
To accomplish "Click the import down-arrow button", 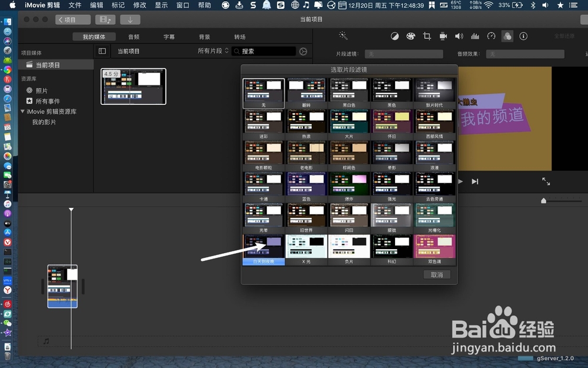I will point(130,19).
